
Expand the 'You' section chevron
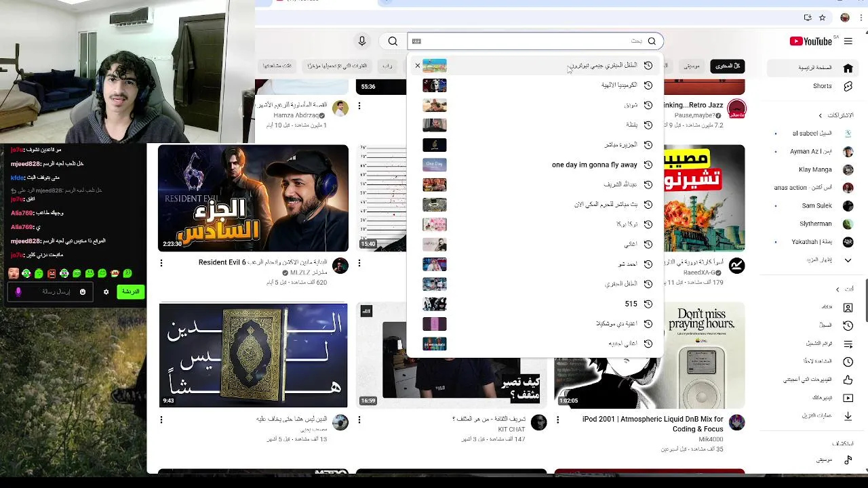pyautogui.click(x=837, y=289)
